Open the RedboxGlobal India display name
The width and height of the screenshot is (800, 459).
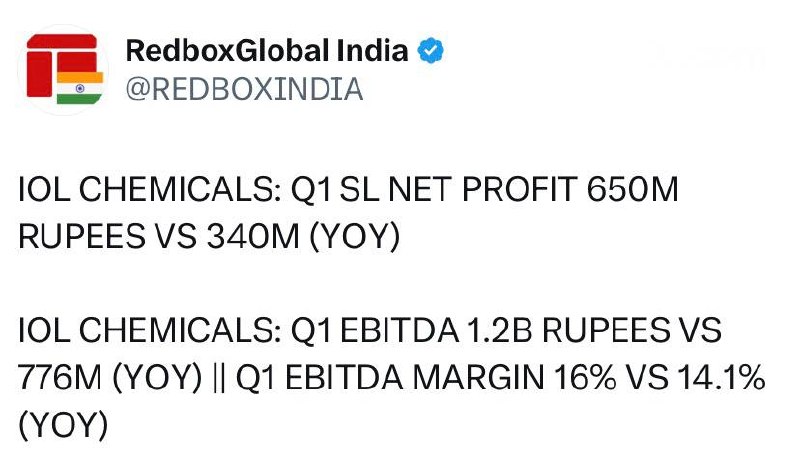(x=267, y=50)
